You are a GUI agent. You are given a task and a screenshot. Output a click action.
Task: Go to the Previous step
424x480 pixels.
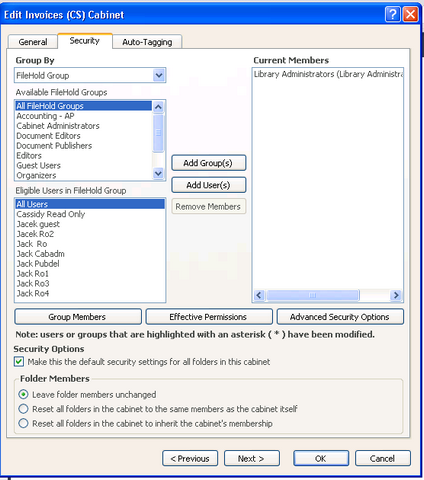click(x=190, y=459)
